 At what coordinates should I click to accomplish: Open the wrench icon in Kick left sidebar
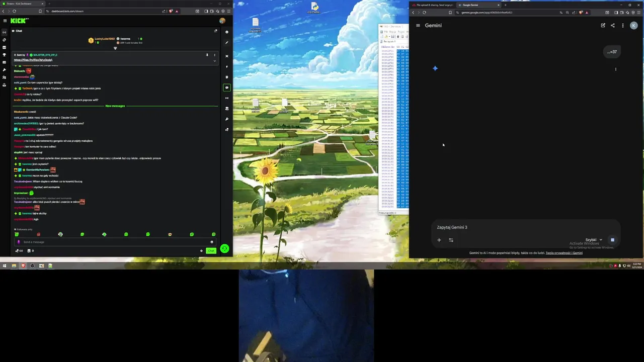(x=5, y=70)
